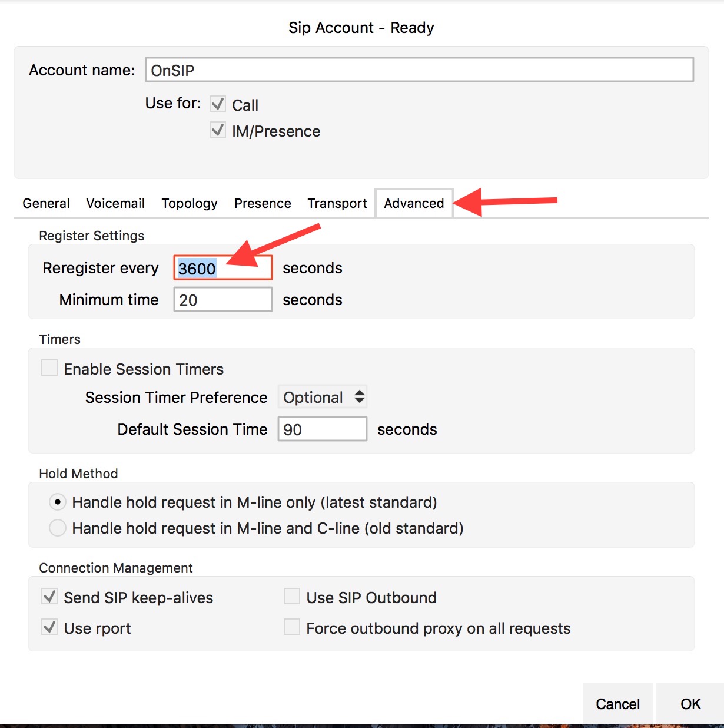Enable Use SIP Outbound
The image size is (724, 728).
[292, 596]
